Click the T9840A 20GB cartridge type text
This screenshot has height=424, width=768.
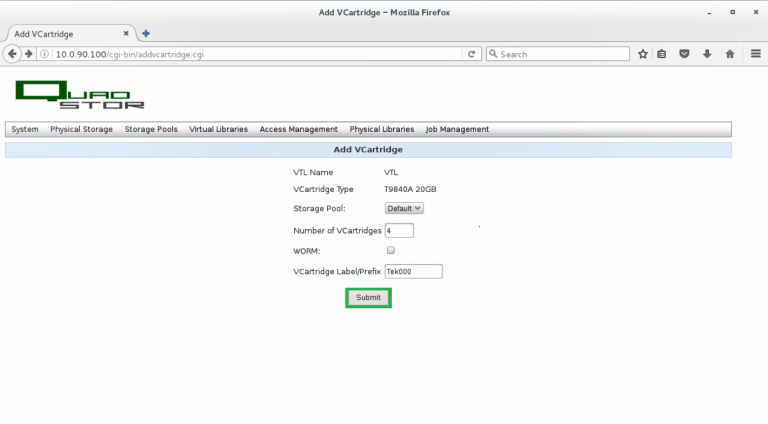pos(410,189)
